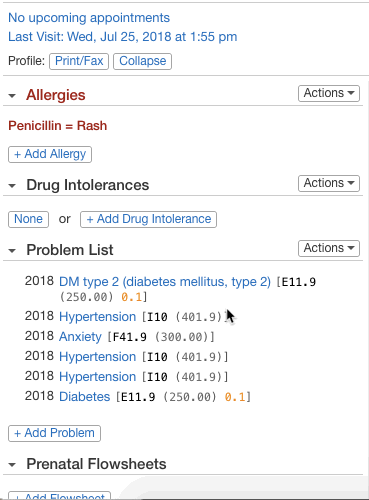Click the Print/Fax profile button
The image size is (369, 500).
[x=79, y=61]
